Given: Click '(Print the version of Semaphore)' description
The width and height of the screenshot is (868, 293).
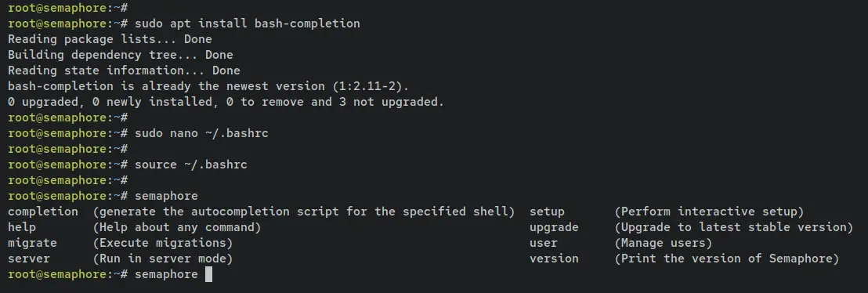Looking at the screenshot, I should (x=727, y=258).
